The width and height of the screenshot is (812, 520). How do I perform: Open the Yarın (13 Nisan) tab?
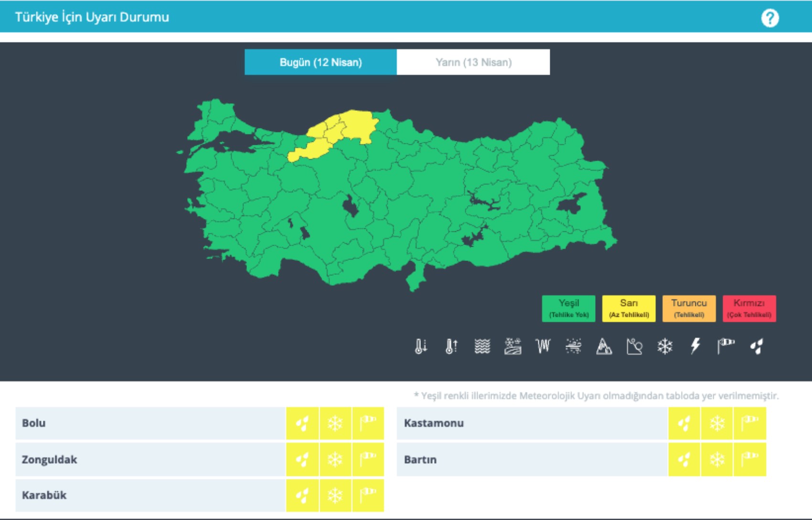point(473,62)
